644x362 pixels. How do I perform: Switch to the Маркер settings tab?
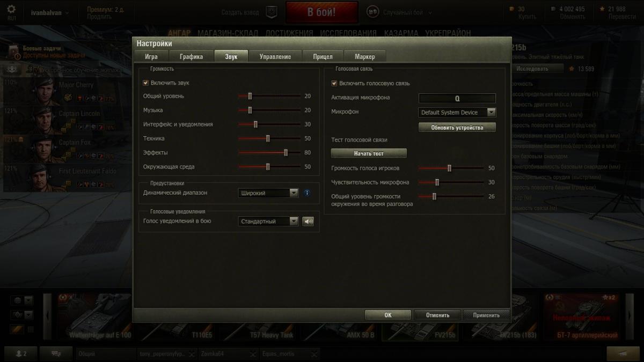[365, 56]
